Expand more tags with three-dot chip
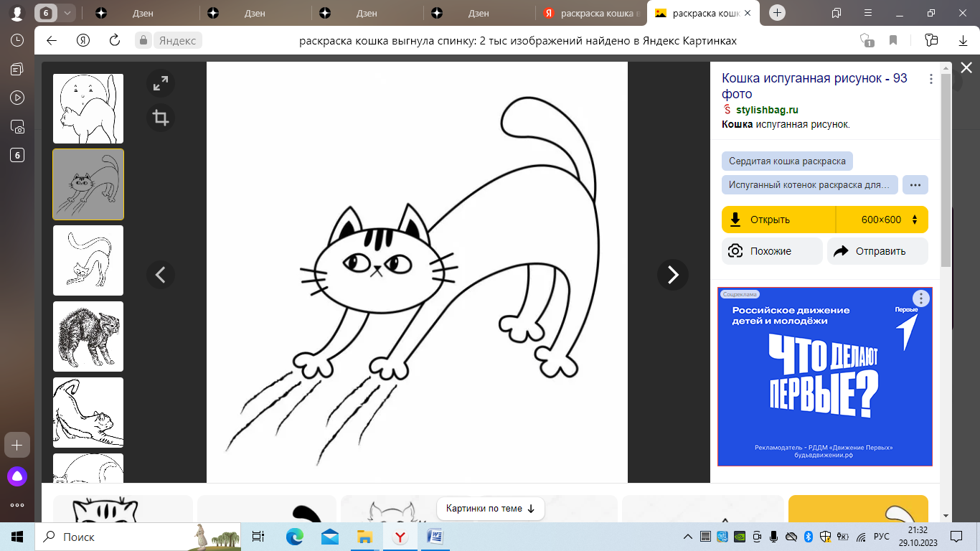 915,184
